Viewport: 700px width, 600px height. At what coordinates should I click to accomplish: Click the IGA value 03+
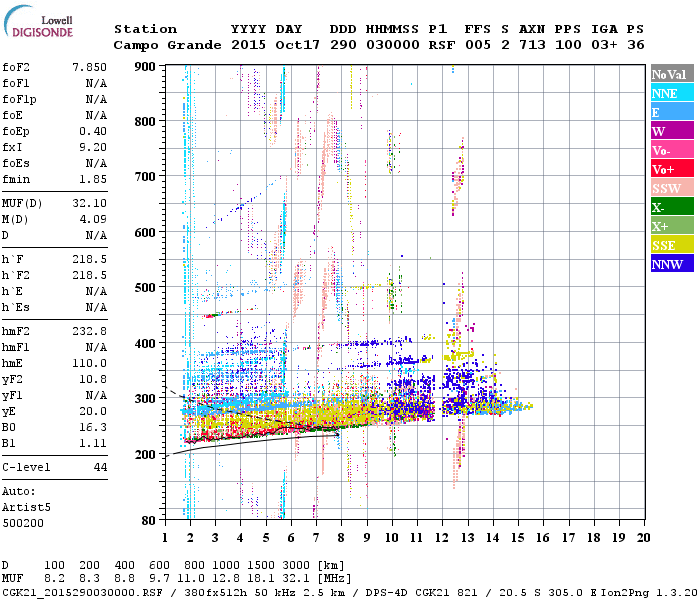coord(604,45)
